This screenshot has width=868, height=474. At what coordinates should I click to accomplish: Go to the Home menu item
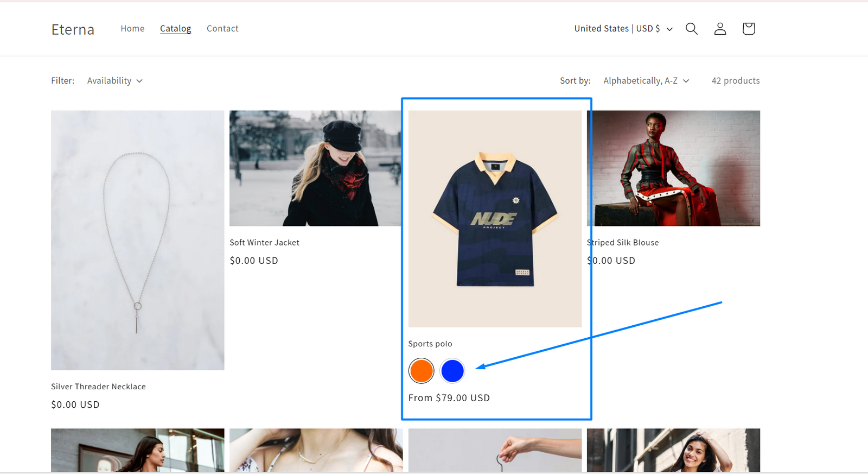pyautogui.click(x=132, y=28)
